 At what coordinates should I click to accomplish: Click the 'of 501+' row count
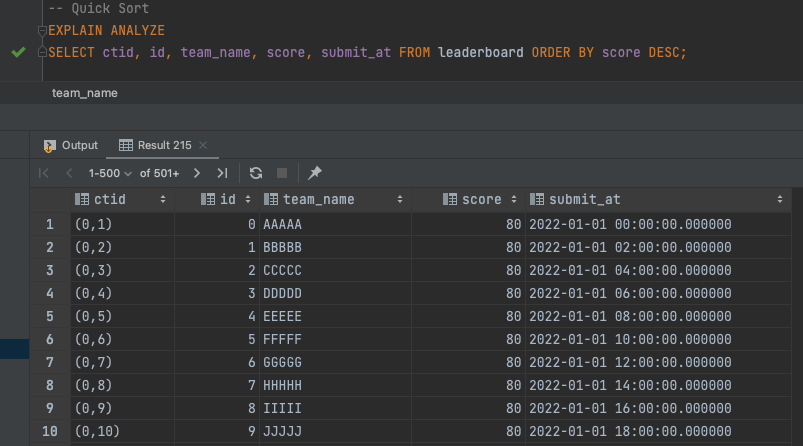(x=159, y=174)
